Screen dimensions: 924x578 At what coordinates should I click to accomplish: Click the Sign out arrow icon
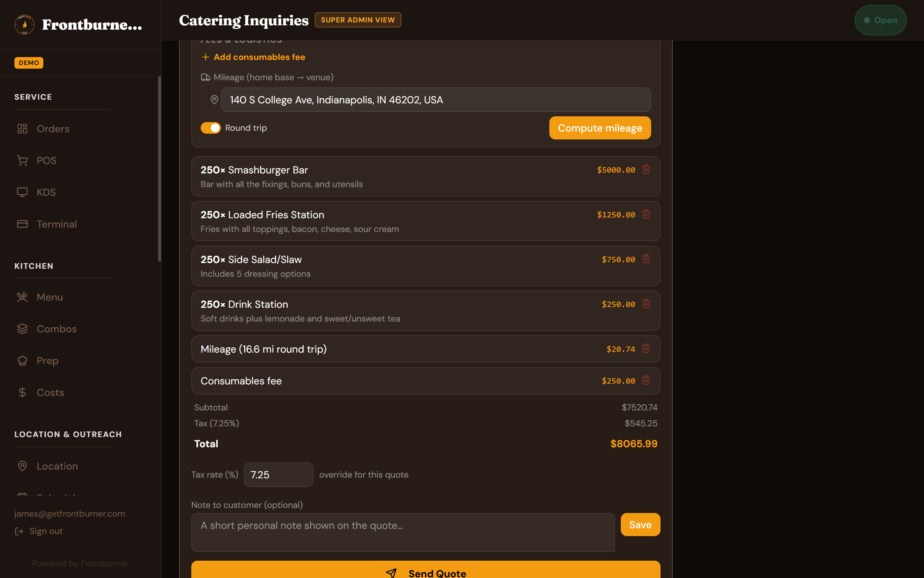(x=19, y=531)
